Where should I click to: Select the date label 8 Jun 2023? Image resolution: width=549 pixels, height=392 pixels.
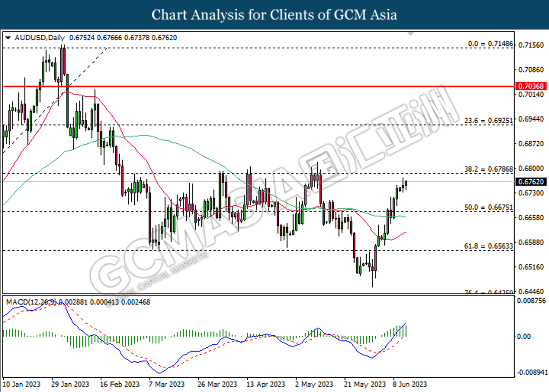[x=410, y=384]
